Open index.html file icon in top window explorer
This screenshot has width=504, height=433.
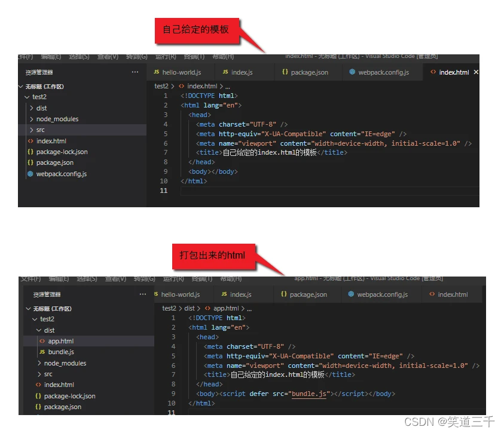click(30, 141)
